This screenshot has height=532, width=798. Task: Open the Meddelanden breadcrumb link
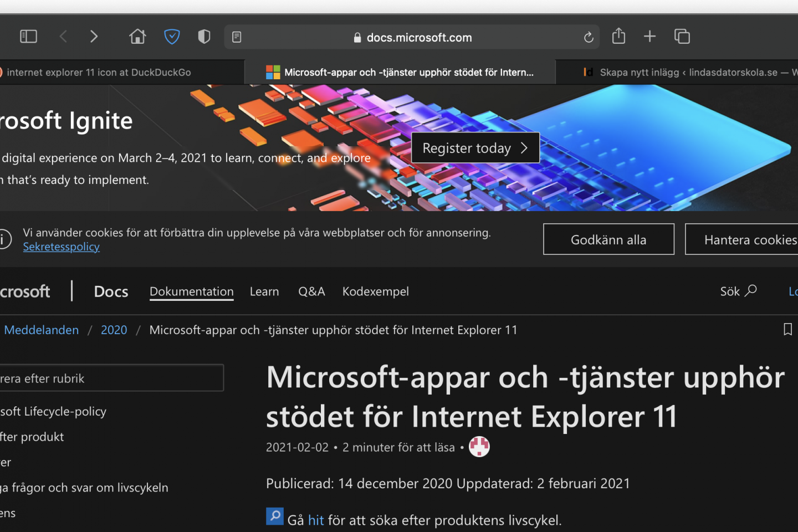pyautogui.click(x=41, y=330)
